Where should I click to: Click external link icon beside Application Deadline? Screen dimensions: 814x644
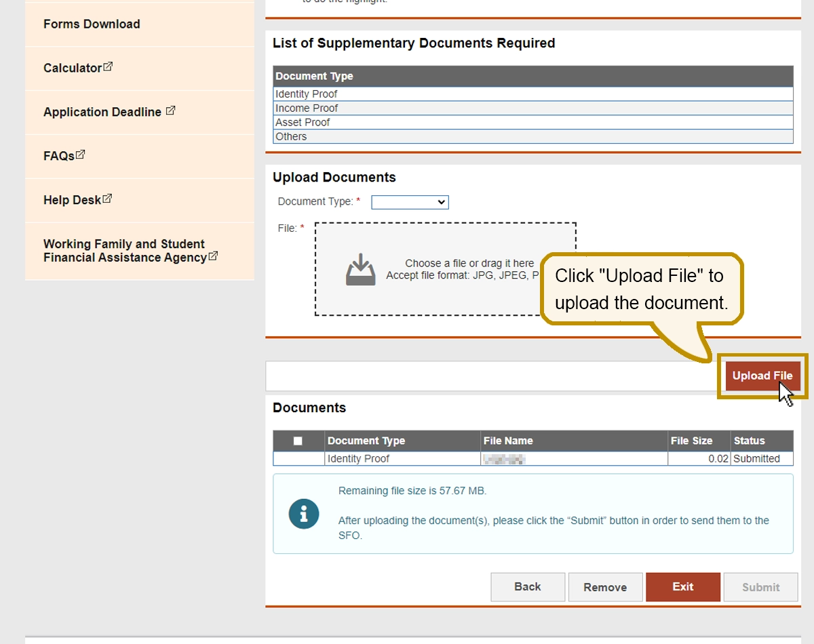[170, 110]
